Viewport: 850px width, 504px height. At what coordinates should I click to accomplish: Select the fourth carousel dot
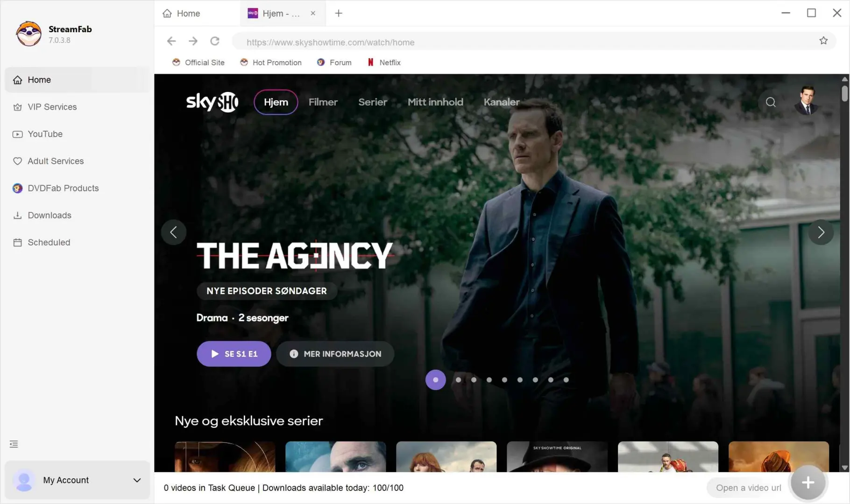[489, 380]
